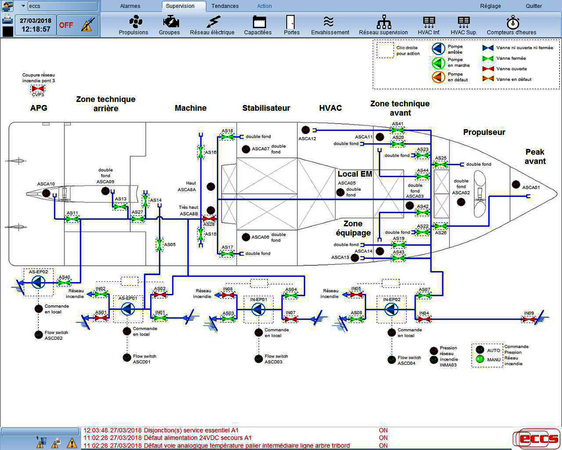Select the green AS25 valve
This screenshot has width=562, height=450.
440,164
